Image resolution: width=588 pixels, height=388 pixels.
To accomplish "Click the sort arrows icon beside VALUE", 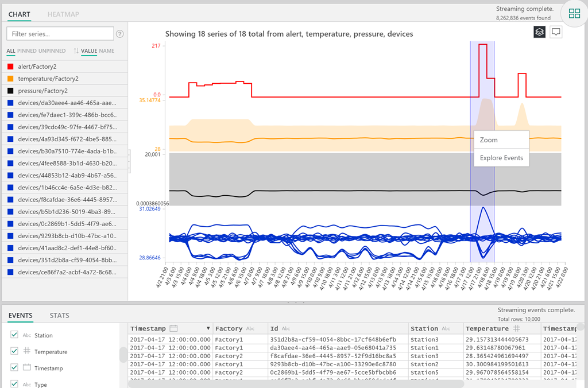I will 76,51.
